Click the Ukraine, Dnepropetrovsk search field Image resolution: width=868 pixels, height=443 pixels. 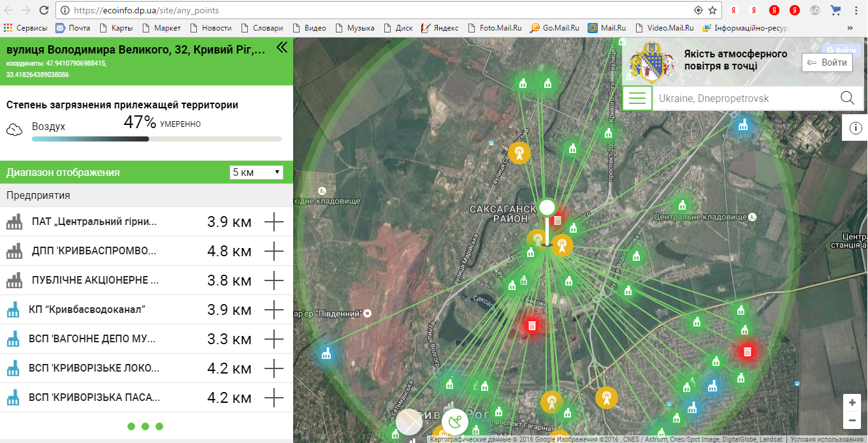coord(742,99)
